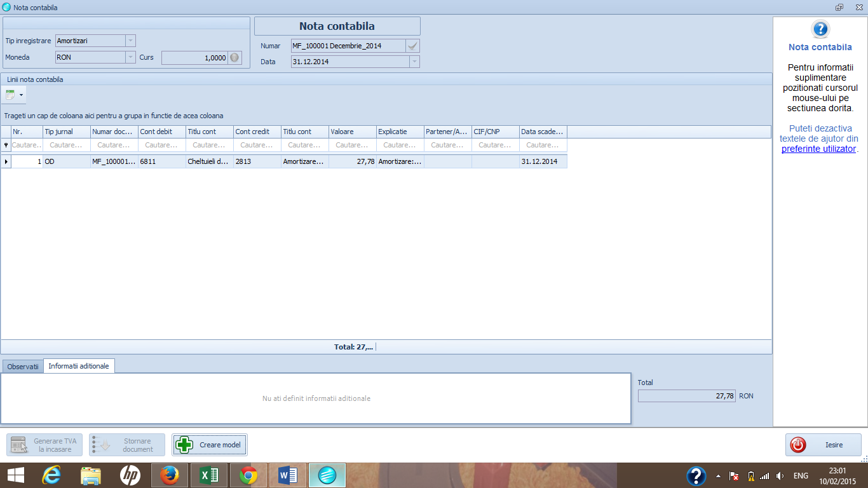Show hidden system tray icons
868x488 pixels.
718,476
